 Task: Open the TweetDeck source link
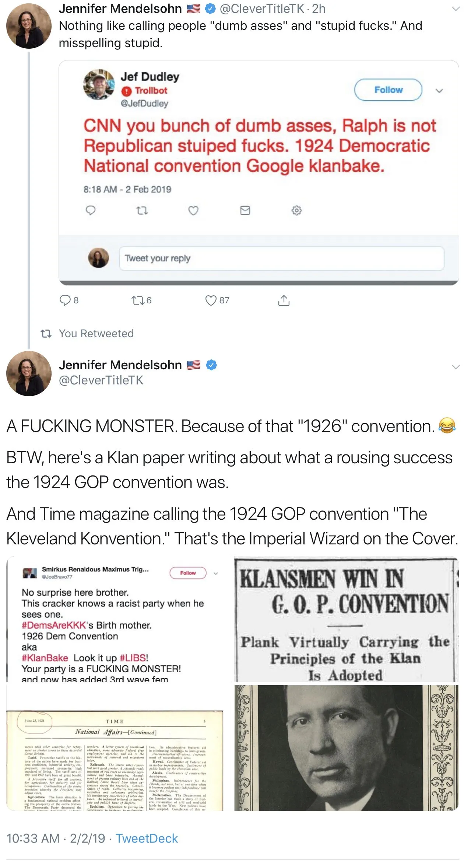click(x=147, y=838)
